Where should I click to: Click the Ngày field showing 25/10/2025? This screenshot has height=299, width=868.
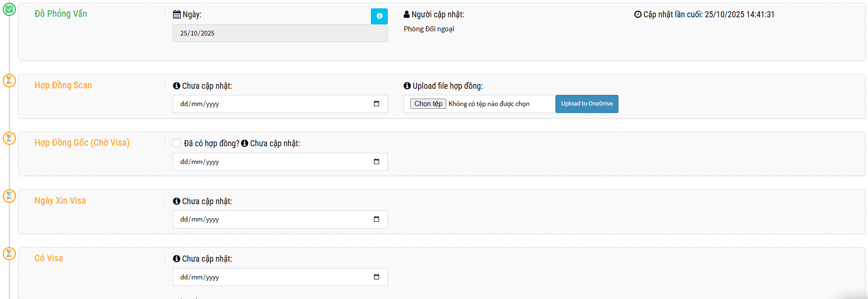point(279,33)
